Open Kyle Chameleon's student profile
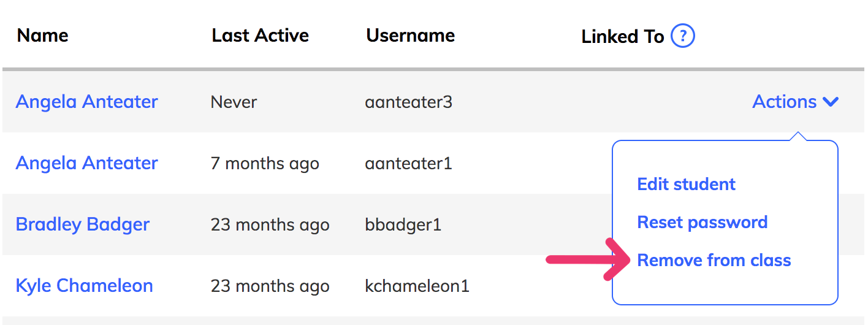The image size is (868, 325). pyautogui.click(x=85, y=286)
